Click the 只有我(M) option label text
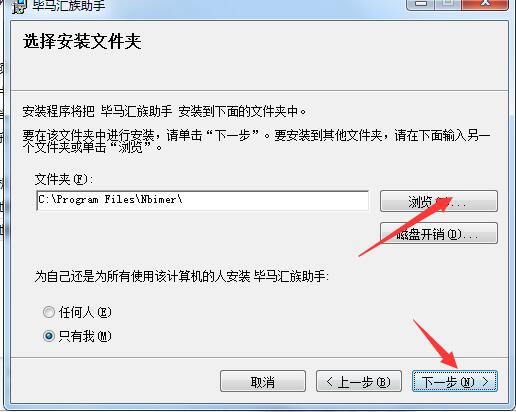The height and width of the screenshot is (412, 516). click(85, 336)
